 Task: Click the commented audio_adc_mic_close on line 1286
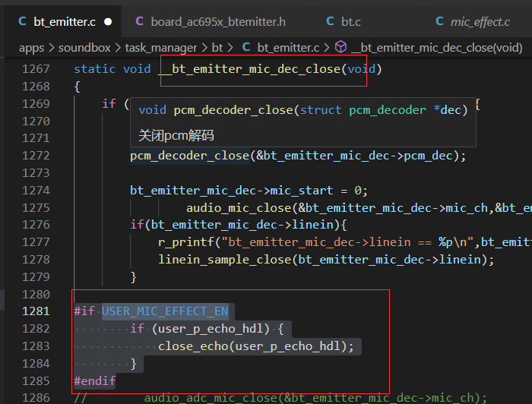coord(211,398)
